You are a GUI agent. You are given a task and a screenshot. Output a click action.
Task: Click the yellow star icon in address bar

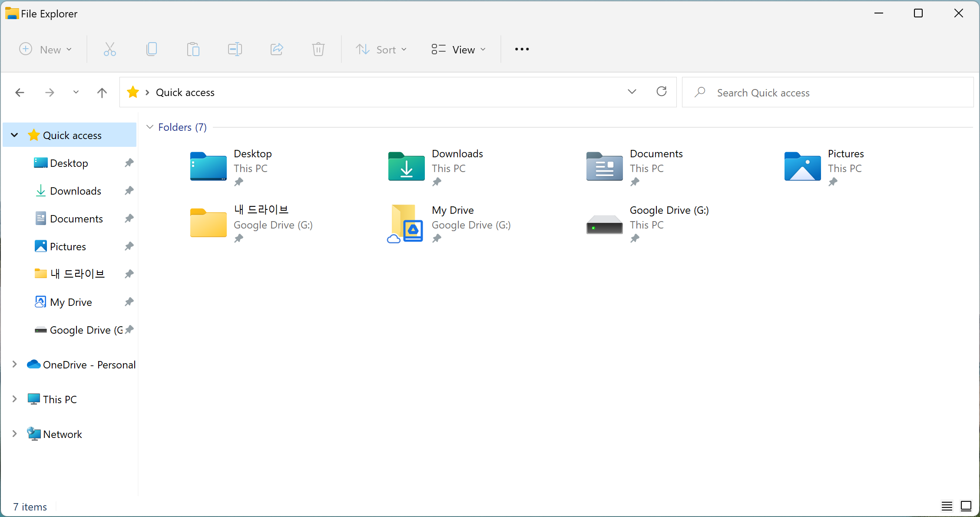133,92
